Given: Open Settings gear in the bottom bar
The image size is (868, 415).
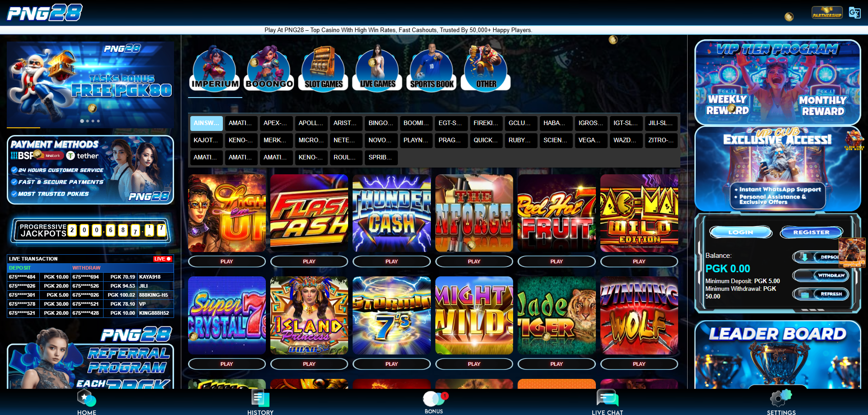Looking at the screenshot, I should point(781,402).
